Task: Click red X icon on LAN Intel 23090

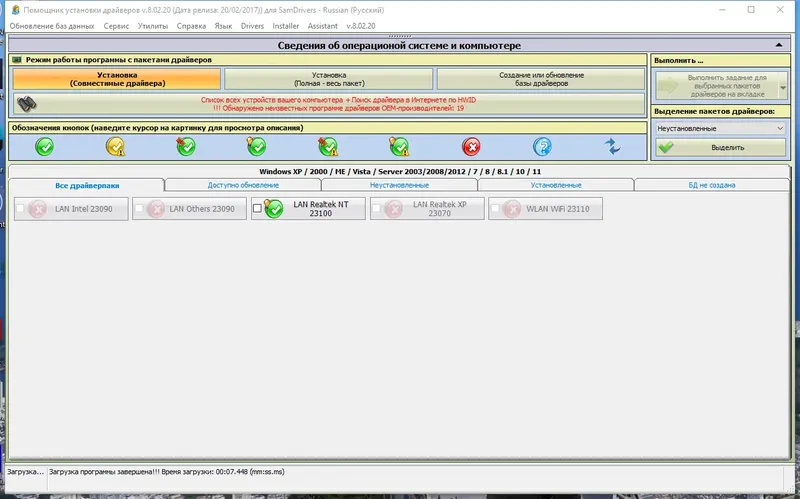Action: coord(37,209)
